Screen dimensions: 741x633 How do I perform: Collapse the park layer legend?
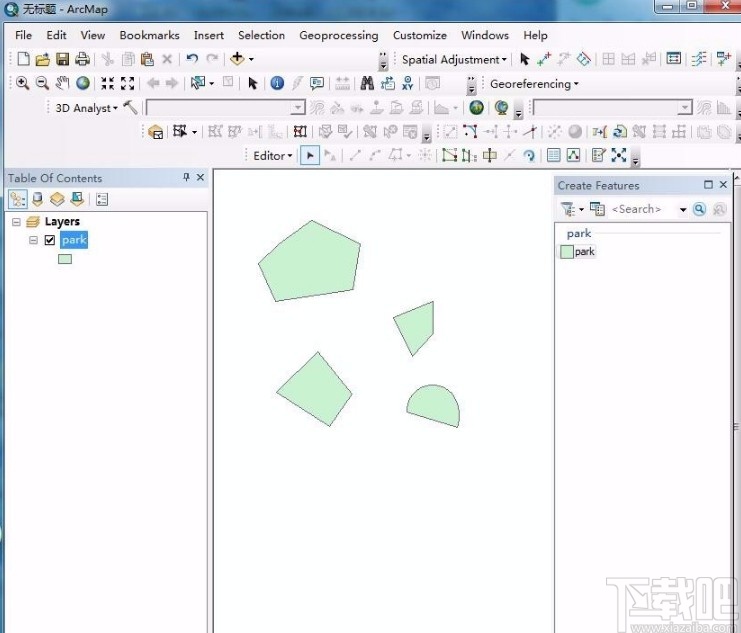33,240
